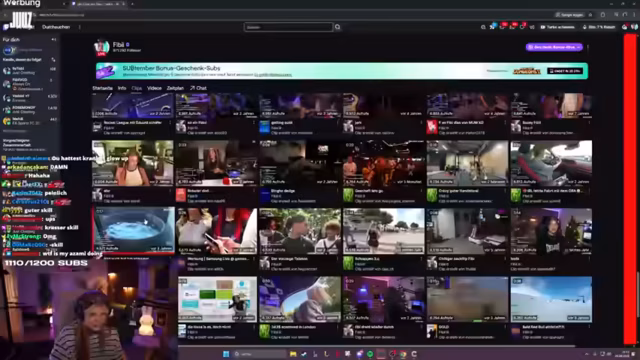Open the channel options three-dot menu
Viewport: 640px width, 360px height.
pos(588,47)
